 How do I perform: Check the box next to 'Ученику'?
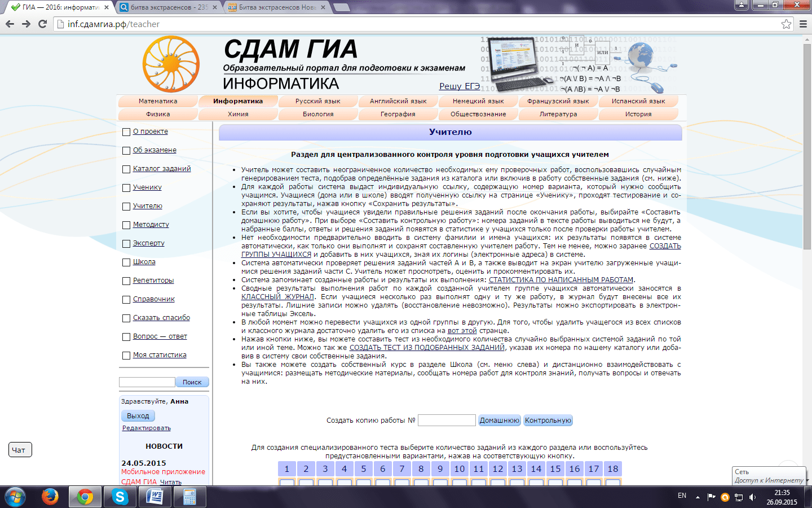point(126,188)
